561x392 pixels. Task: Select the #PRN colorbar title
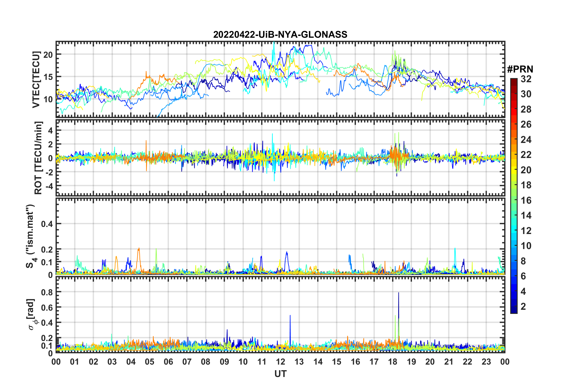[x=520, y=69]
